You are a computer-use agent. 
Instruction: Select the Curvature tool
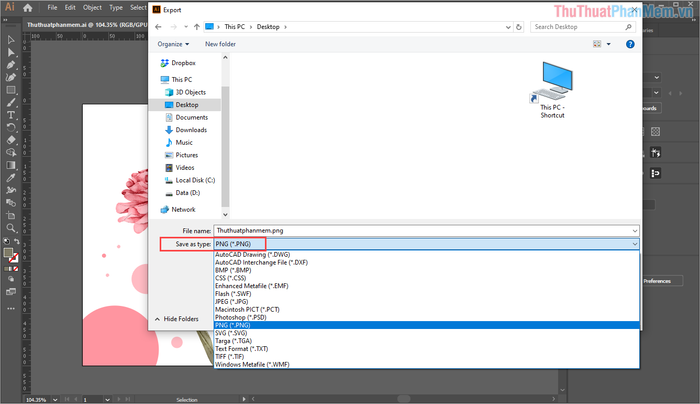pos(11,78)
